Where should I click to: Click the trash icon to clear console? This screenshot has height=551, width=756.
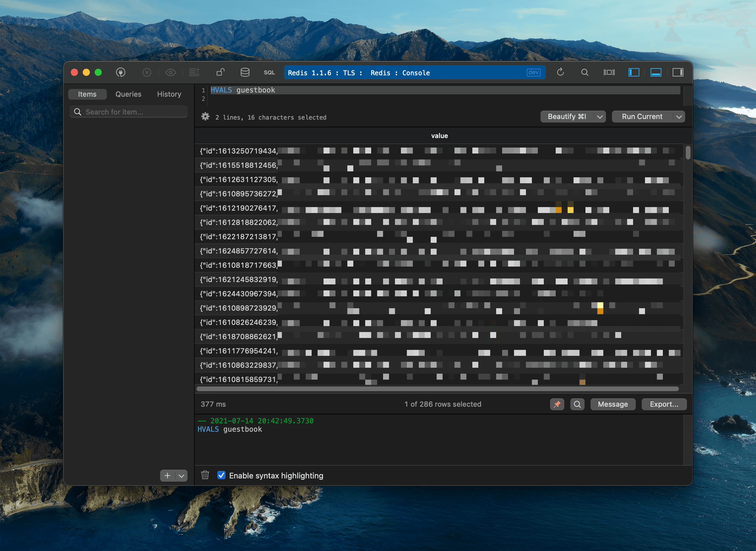point(205,475)
